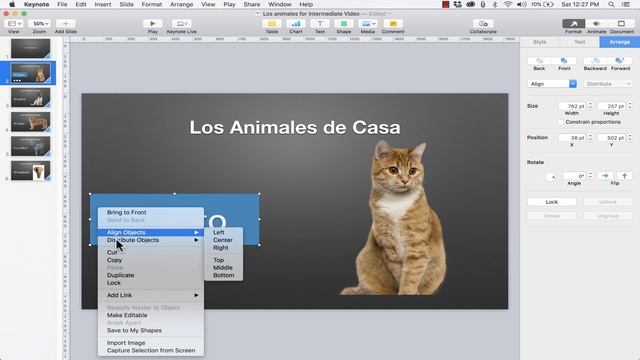Start Keynote Live
This screenshot has height=360, width=640.
pyautogui.click(x=181, y=24)
